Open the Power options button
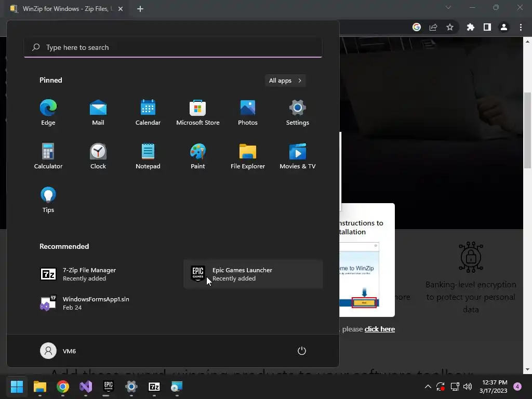 point(302,351)
